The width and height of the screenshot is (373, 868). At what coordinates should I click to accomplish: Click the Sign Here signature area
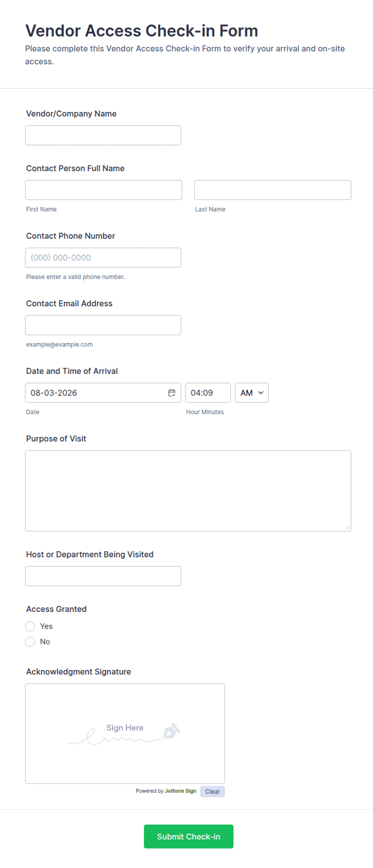[125, 734]
